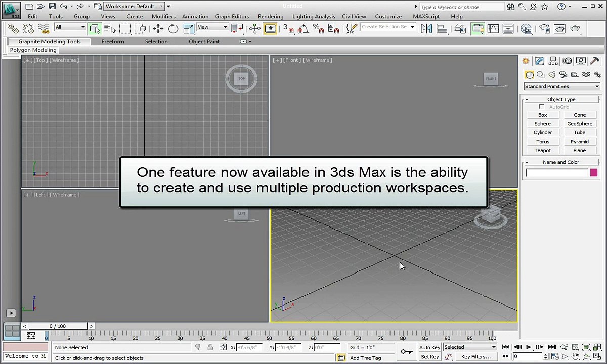607x364 pixels.
Task: Click the Render Production teapot icon
Action: pyautogui.click(x=575, y=29)
